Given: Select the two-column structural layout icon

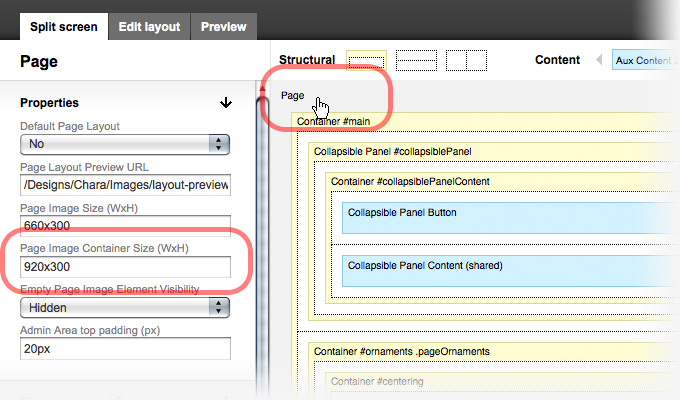Looking at the screenshot, I should tap(467, 60).
